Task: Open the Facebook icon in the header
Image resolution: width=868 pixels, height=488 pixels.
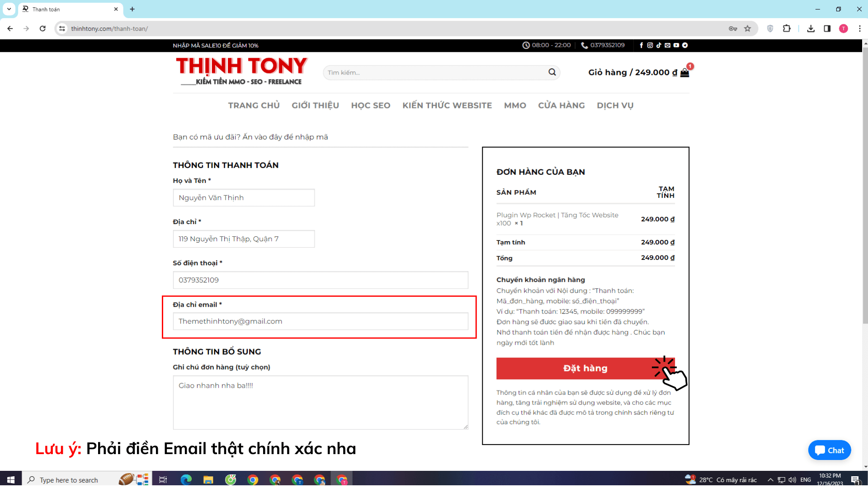Action: [x=642, y=45]
